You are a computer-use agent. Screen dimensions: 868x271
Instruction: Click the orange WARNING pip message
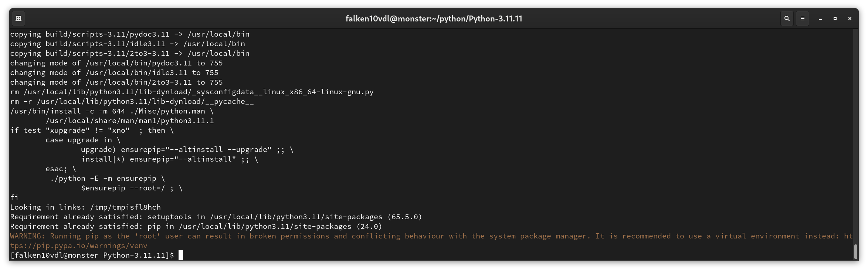tap(431, 241)
